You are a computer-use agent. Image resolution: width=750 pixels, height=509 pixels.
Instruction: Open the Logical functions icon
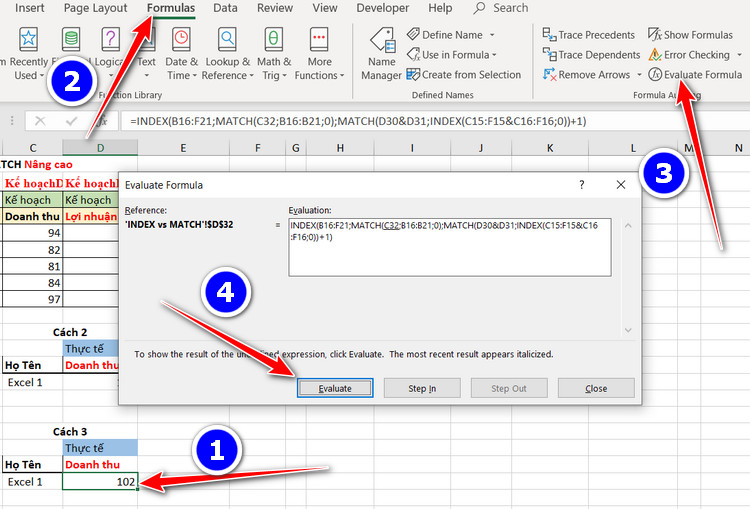(x=110, y=39)
